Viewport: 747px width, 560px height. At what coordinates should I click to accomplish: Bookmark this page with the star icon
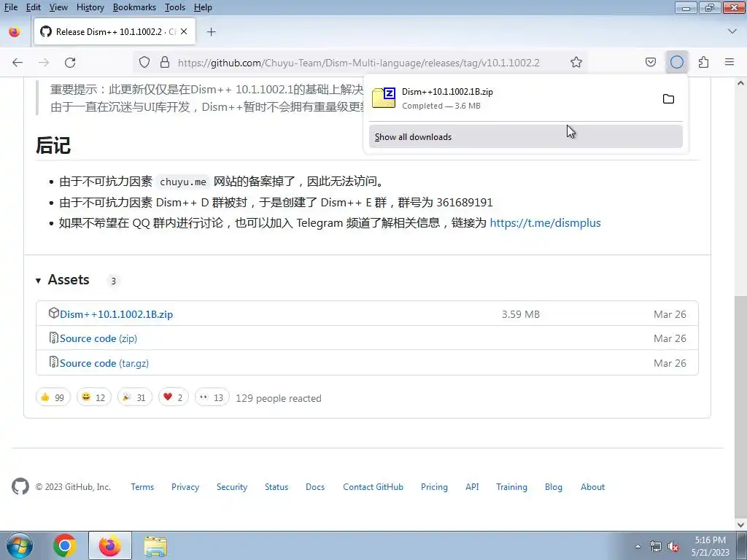[576, 63]
